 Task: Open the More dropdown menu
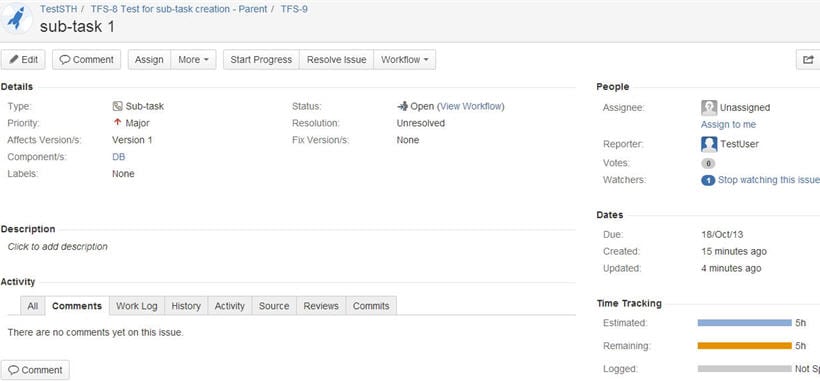pyautogui.click(x=193, y=60)
